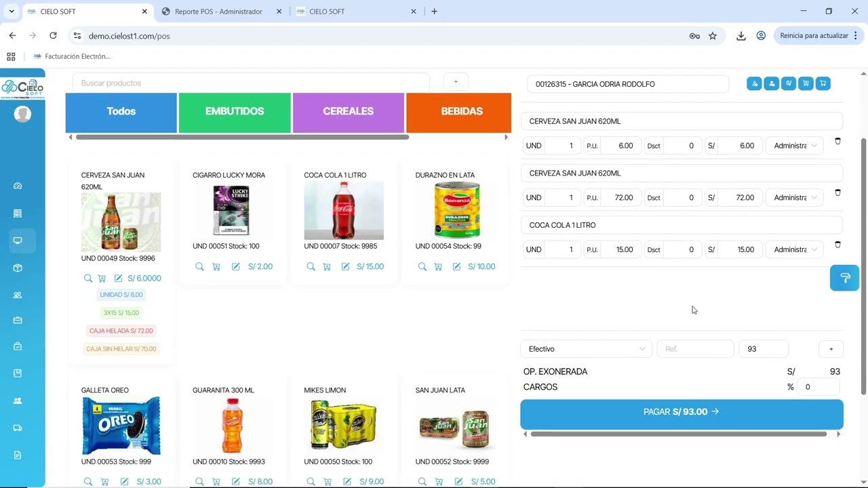Click the payment amount field showing 93
Screen dimensions: 868x488
click(764, 349)
